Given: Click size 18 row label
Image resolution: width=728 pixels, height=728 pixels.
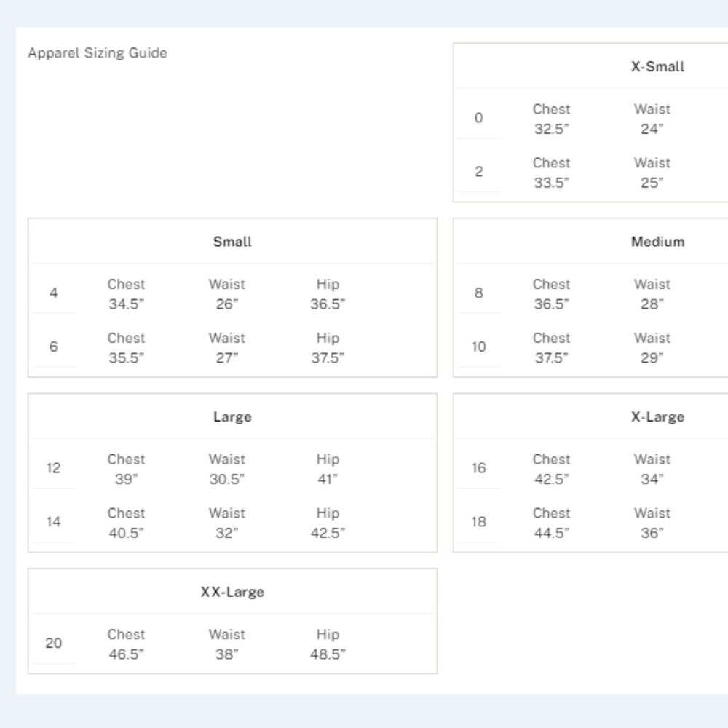Looking at the screenshot, I should [x=479, y=522].
